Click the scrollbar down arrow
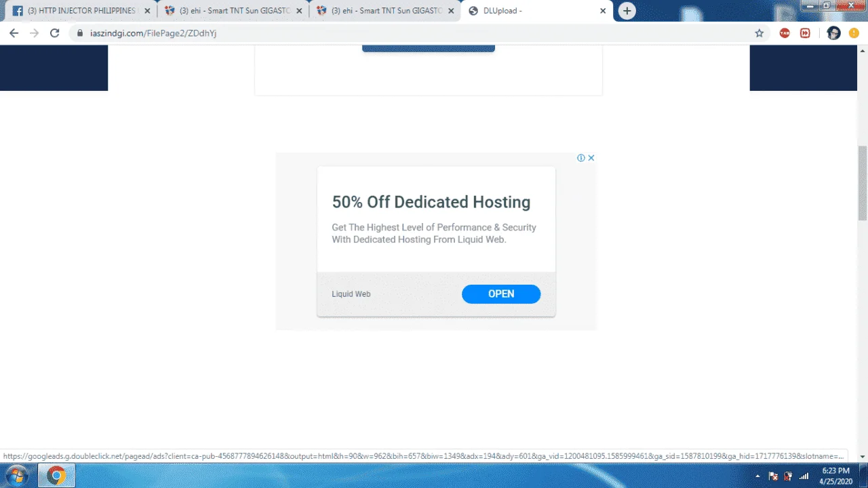Viewport: 868px width, 488px height. (x=863, y=457)
